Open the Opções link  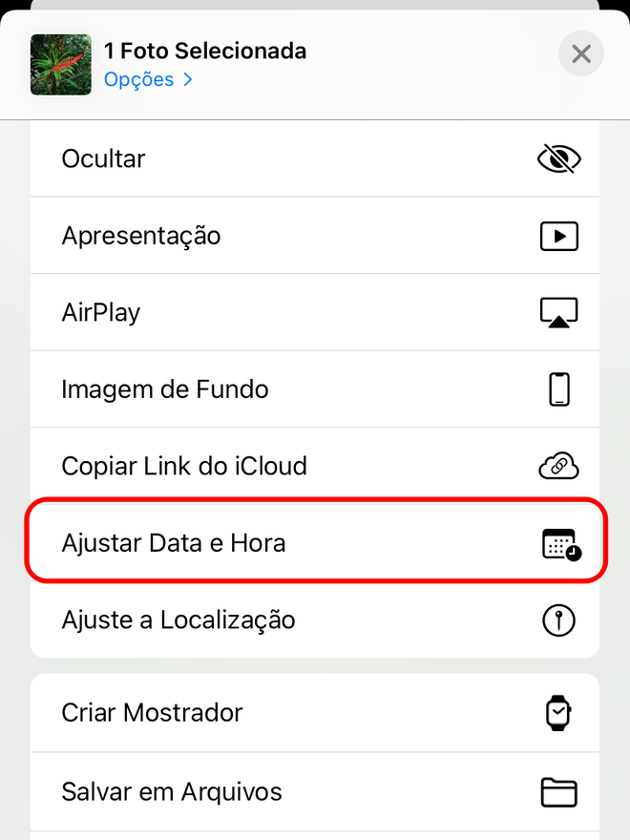point(138,80)
